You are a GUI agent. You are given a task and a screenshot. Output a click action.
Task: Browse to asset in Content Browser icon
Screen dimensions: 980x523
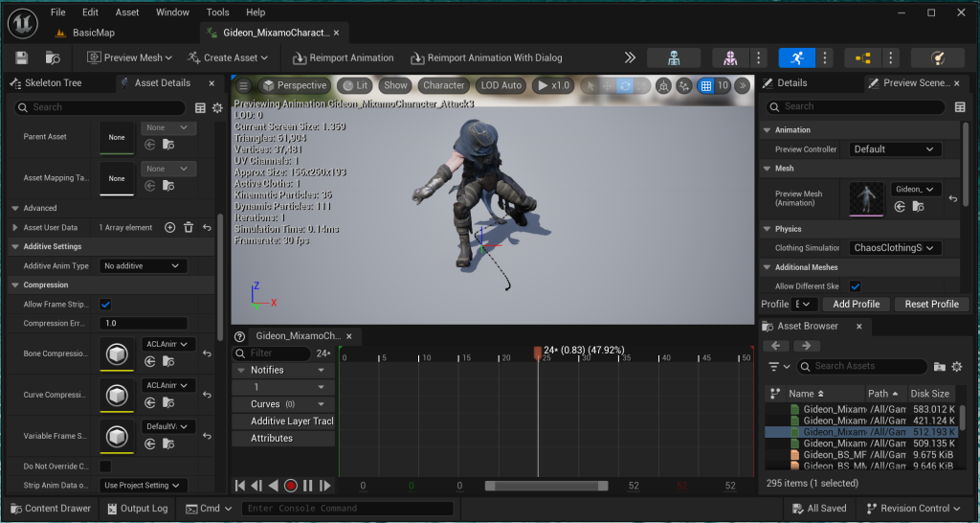54,57
